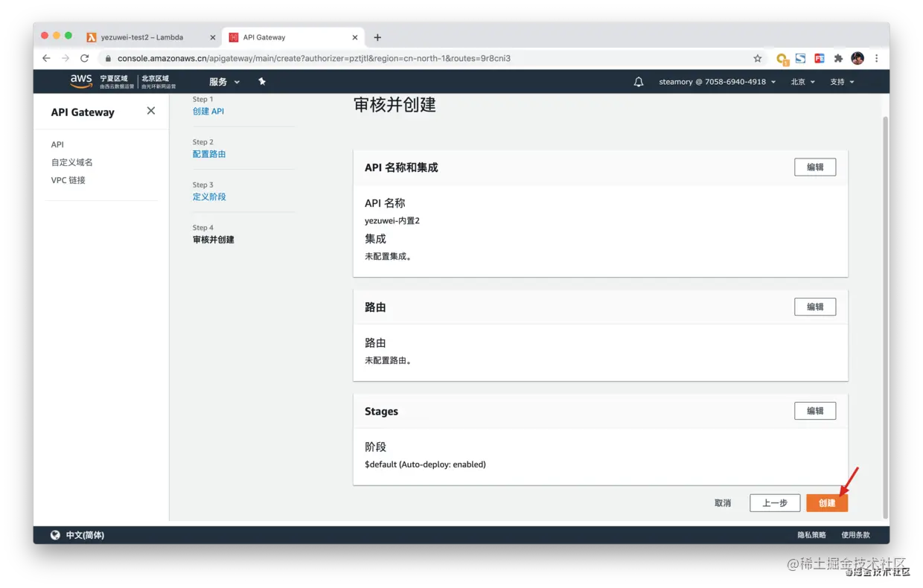This screenshot has height=588, width=923.
Task: Click 取消 to cancel
Action: tap(723, 503)
